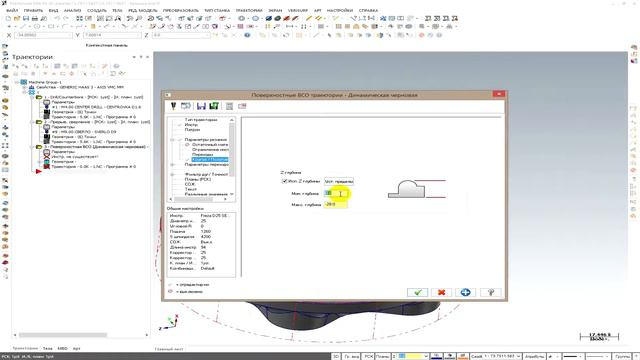Click the blue shaded sphere icon
The image size is (640, 360).
coord(269,18)
